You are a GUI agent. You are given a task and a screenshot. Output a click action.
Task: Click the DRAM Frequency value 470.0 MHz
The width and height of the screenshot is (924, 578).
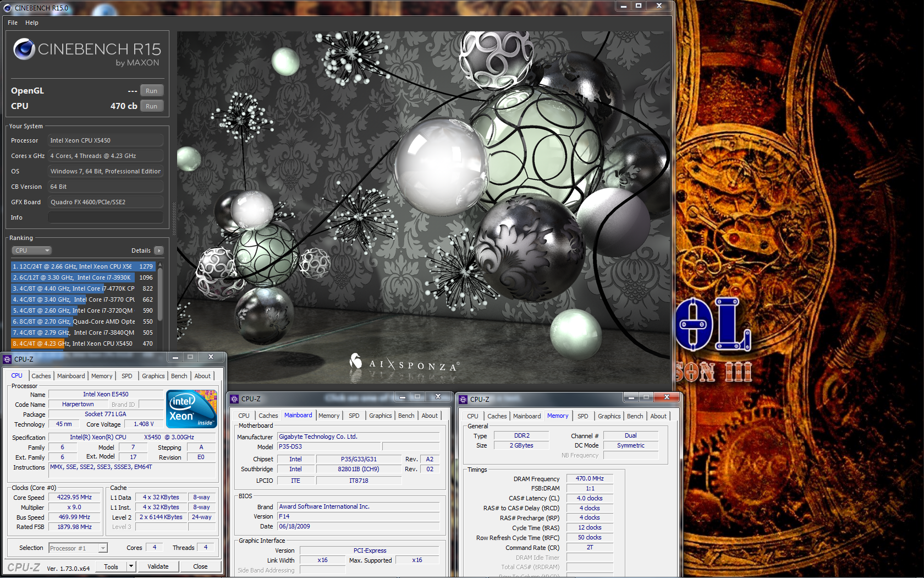click(x=590, y=478)
